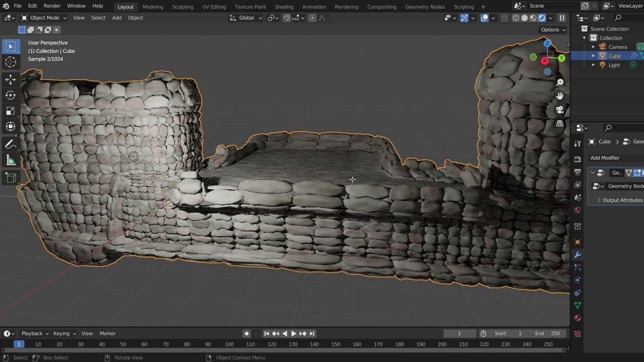The height and width of the screenshot is (362, 644).
Task: Pause the viewport render preview
Action: (x=562, y=18)
